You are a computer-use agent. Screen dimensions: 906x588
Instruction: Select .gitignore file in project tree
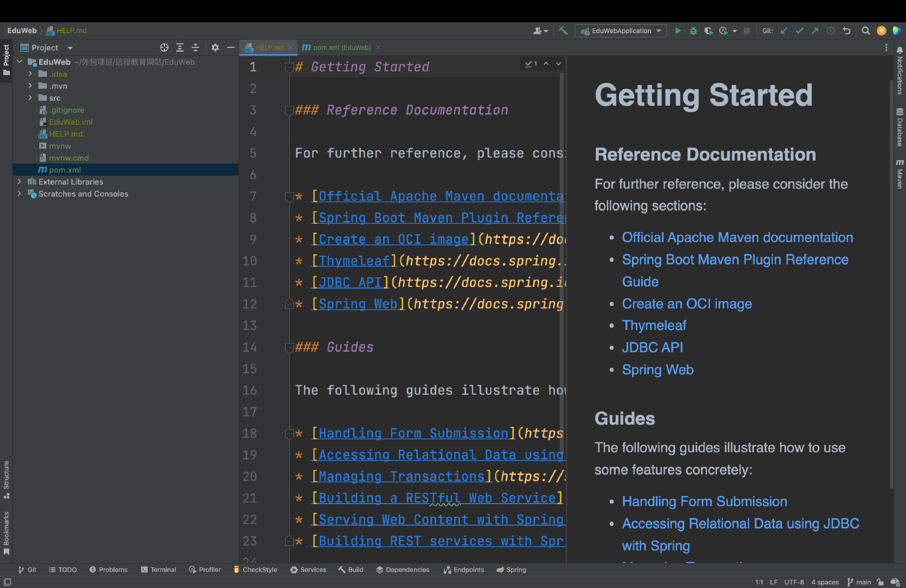pyautogui.click(x=66, y=110)
